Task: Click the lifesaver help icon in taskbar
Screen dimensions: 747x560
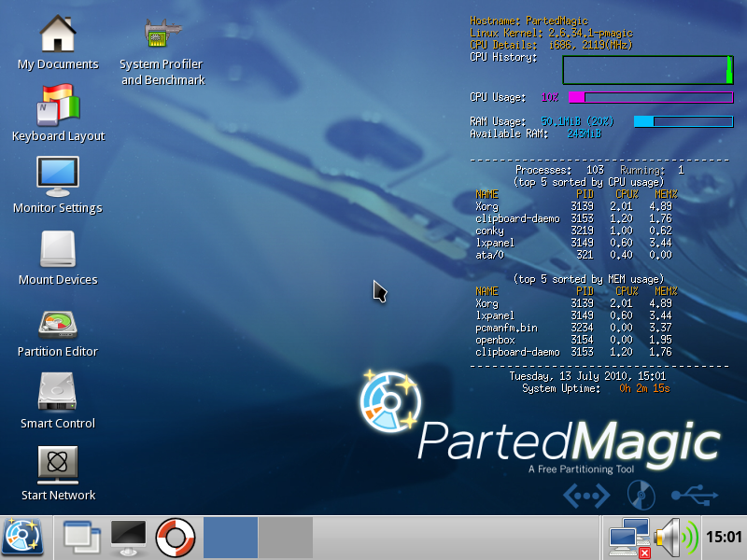Action: point(175,537)
